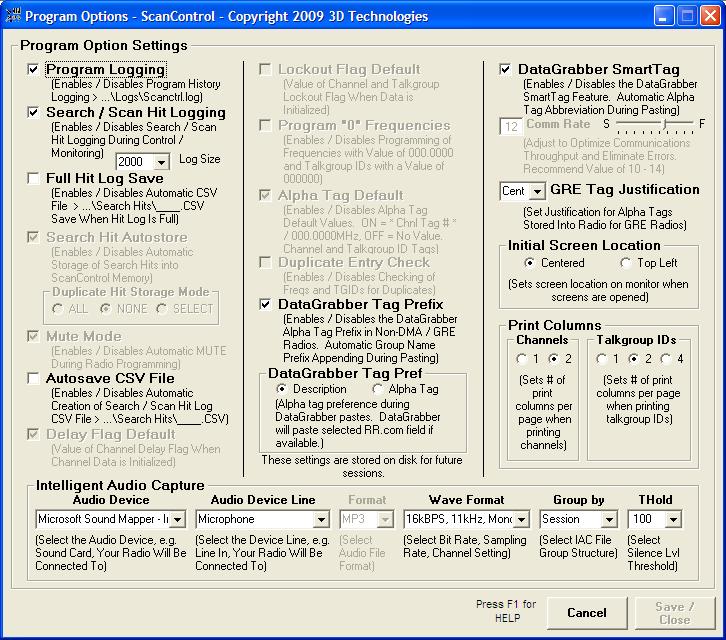Screen dimensions: 726x640
Task: Toggle Search / Scan Hit Logging checkbox
Action: 33,113
